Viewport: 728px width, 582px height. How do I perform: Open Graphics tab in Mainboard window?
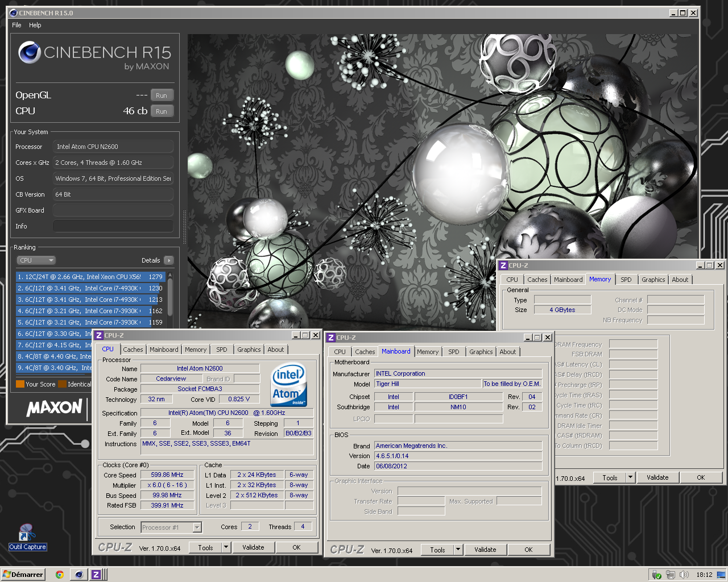point(481,352)
